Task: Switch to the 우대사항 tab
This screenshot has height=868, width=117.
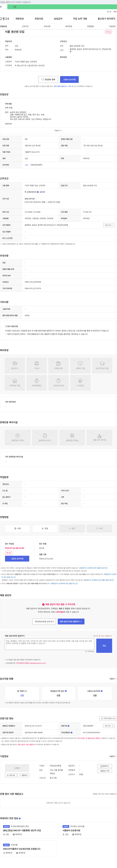Action: coord(47,26)
